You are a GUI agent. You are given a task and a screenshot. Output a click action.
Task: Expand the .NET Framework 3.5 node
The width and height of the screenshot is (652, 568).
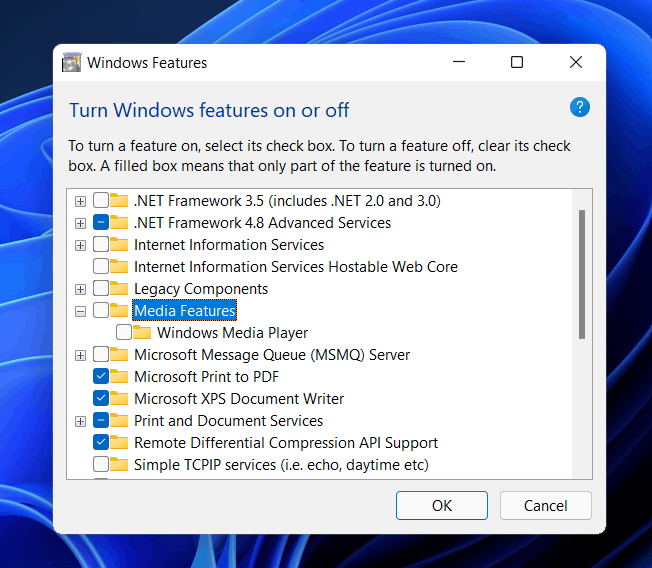[x=80, y=201]
